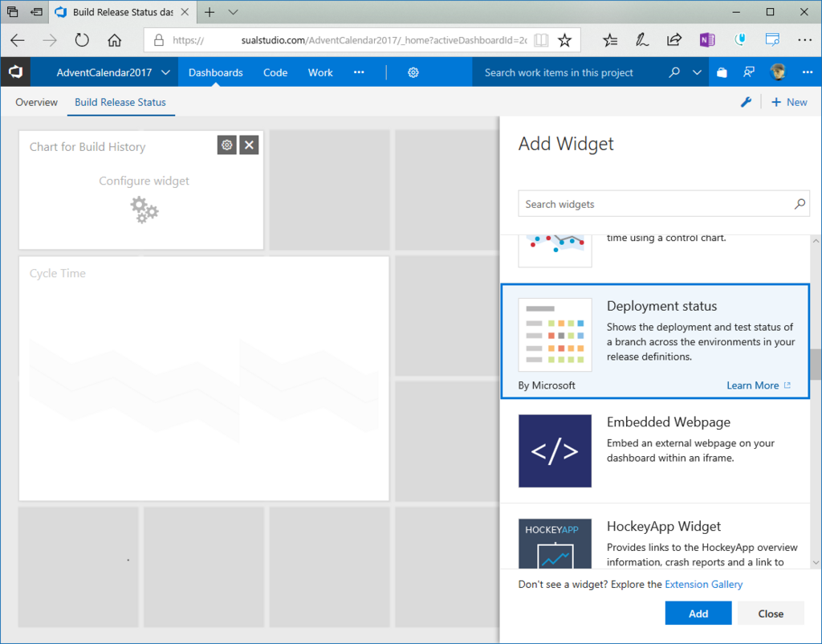This screenshot has width=822, height=644.
Task: Select the Build Release Status dashboard tab
Action: click(120, 102)
